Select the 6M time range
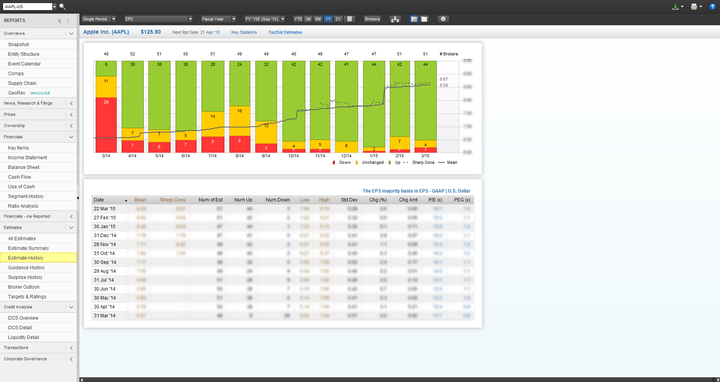 click(x=318, y=19)
